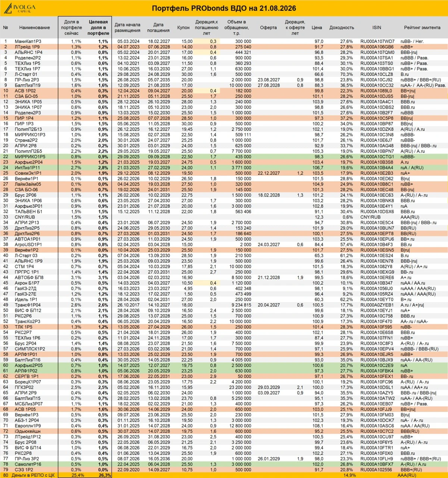Select the 'МСБЛиз3Р07' name cell
The image size is (448, 478).
click(x=29, y=404)
